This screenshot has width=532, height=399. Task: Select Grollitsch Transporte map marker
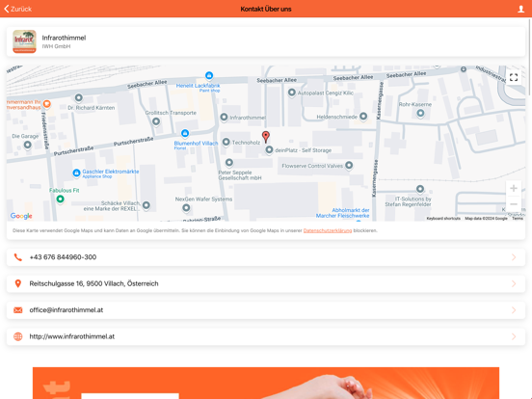pyautogui.click(x=156, y=121)
